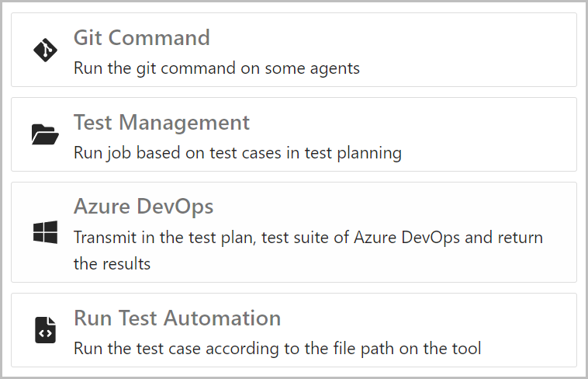Image resolution: width=588 pixels, height=379 pixels.
Task: Click the Git branch diamond icon
Action: coord(45,50)
